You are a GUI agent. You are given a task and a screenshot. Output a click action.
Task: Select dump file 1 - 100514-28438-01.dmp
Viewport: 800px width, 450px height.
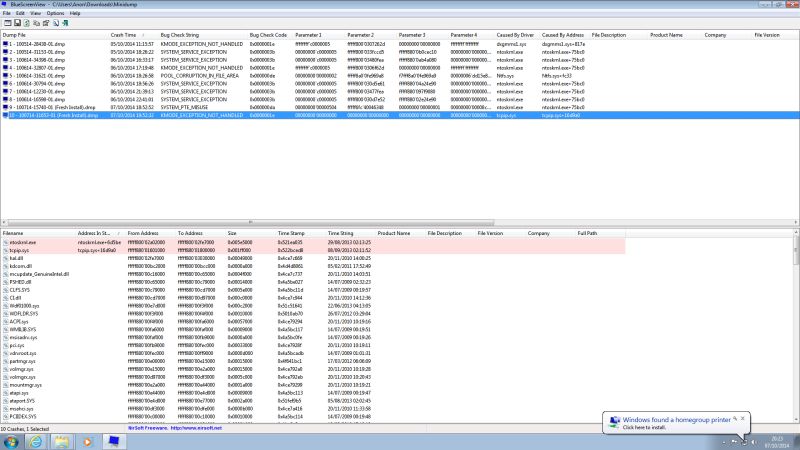(x=37, y=44)
